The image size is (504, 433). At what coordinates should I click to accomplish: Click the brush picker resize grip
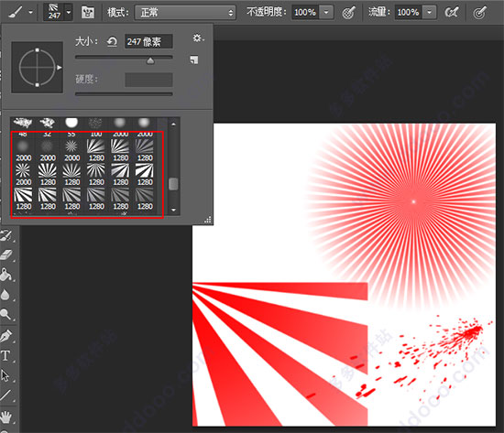[x=208, y=220]
